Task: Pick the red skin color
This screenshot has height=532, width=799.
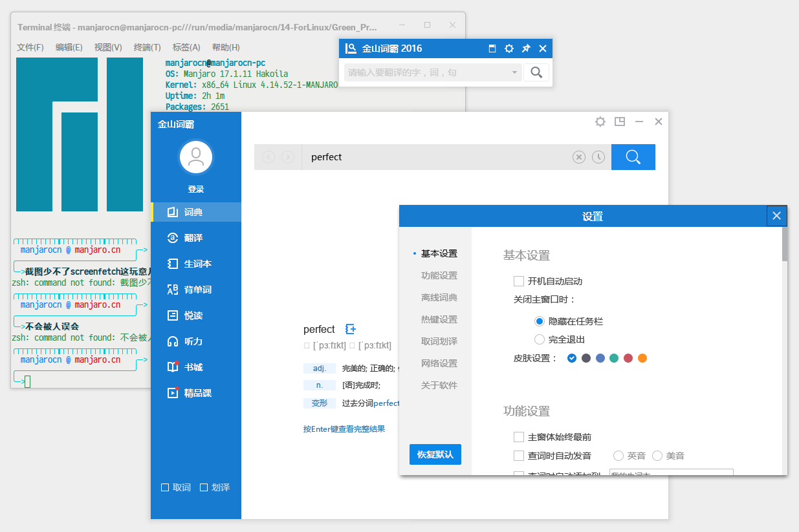Action: (628, 358)
